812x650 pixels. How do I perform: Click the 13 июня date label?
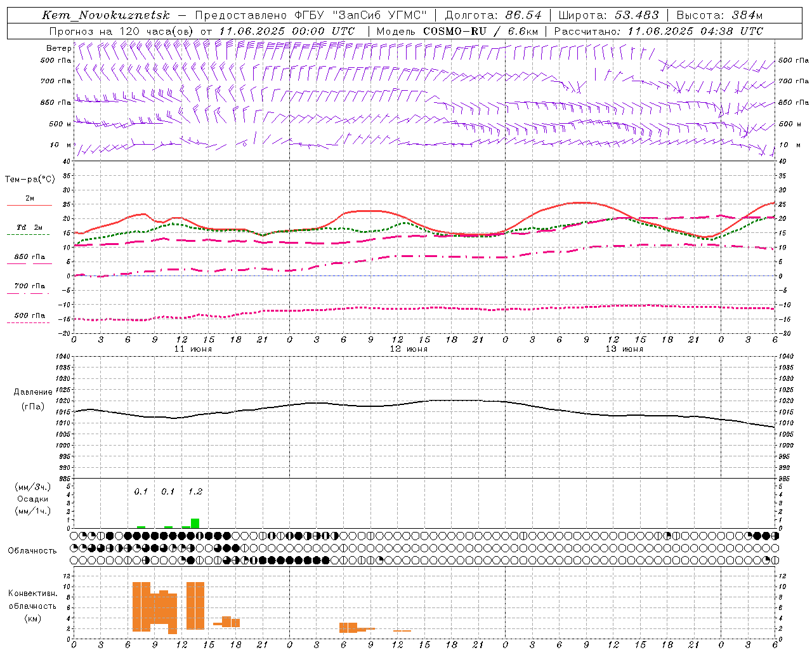[x=624, y=349]
